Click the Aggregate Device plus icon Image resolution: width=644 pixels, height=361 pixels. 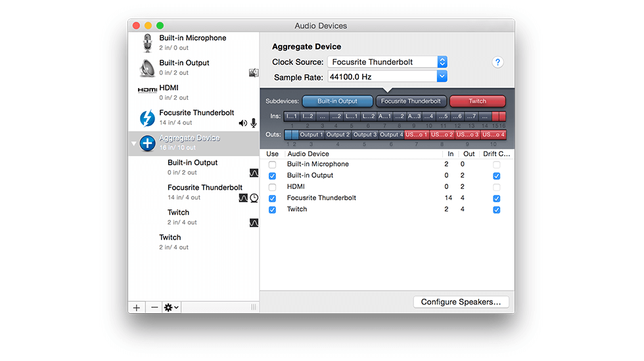(147, 143)
